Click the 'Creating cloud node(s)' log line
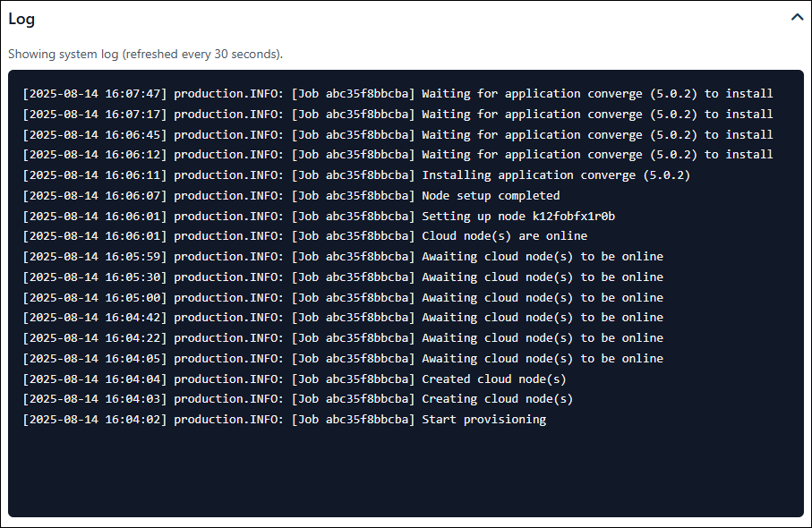Image resolution: width=812 pixels, height=528 pixels. tap(298, 399)
